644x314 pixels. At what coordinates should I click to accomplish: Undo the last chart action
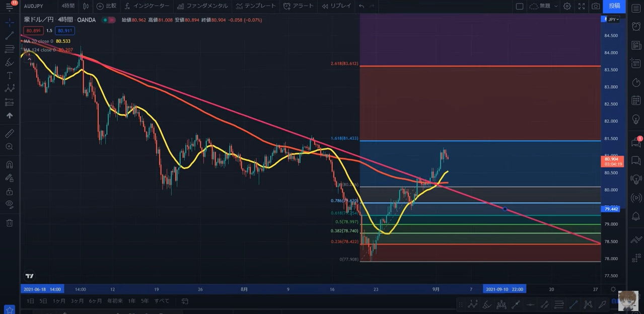coord(362,6)
